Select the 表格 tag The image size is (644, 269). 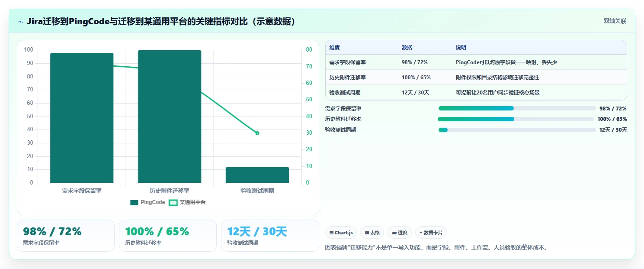tap(372, 233)
